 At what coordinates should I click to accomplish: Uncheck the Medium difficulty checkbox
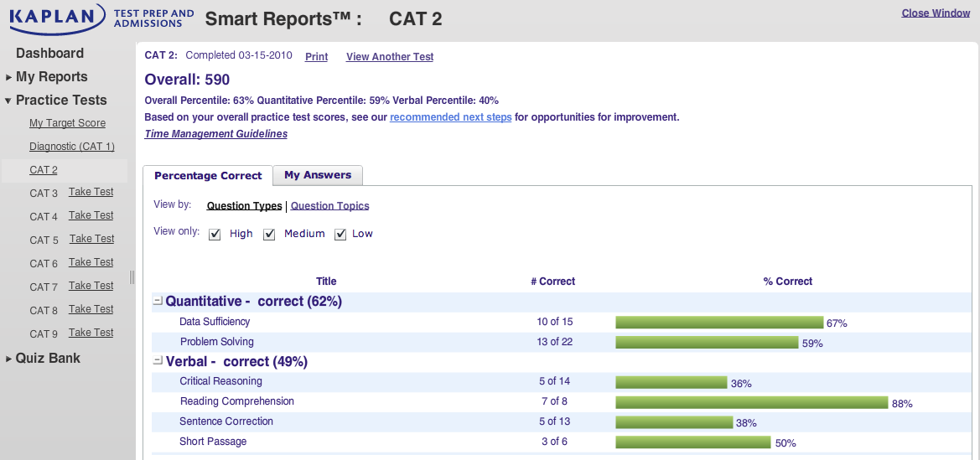click(269, 235)
